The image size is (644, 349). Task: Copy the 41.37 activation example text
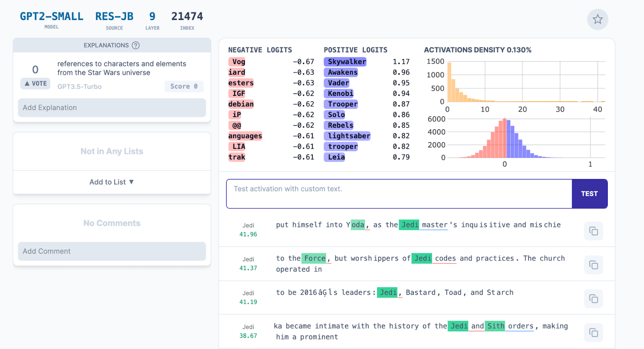593,265
